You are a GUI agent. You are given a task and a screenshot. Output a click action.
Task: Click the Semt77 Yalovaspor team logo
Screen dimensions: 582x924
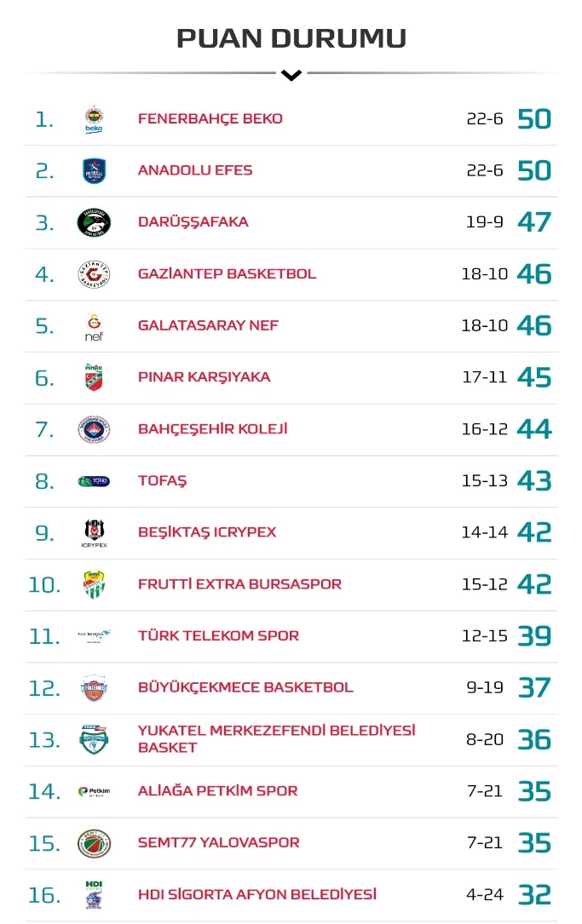pyautogui.click(x=94, y=843)
